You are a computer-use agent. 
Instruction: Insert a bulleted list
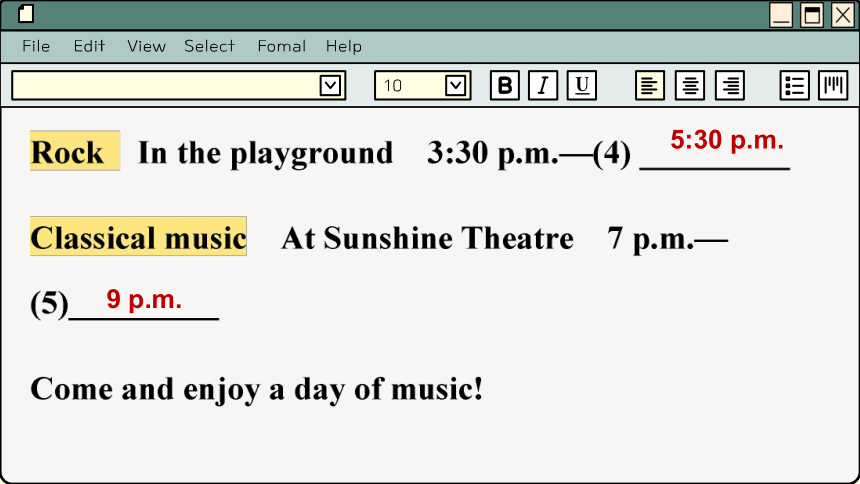[795, 86]
